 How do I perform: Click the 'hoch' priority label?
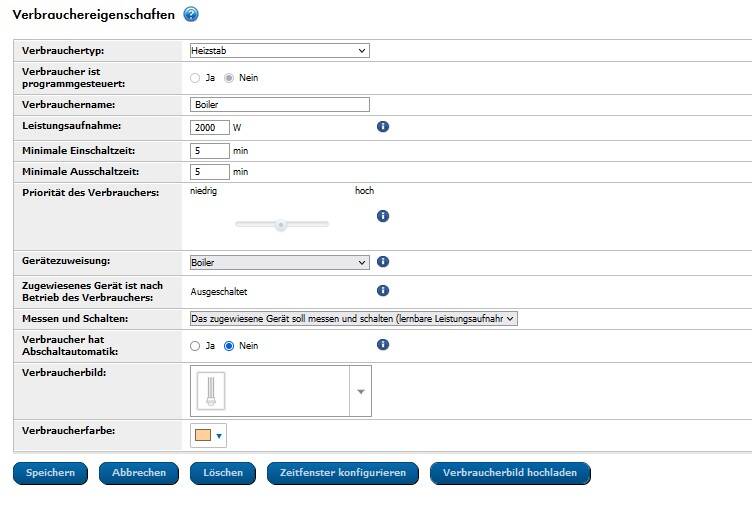[364, 190]
